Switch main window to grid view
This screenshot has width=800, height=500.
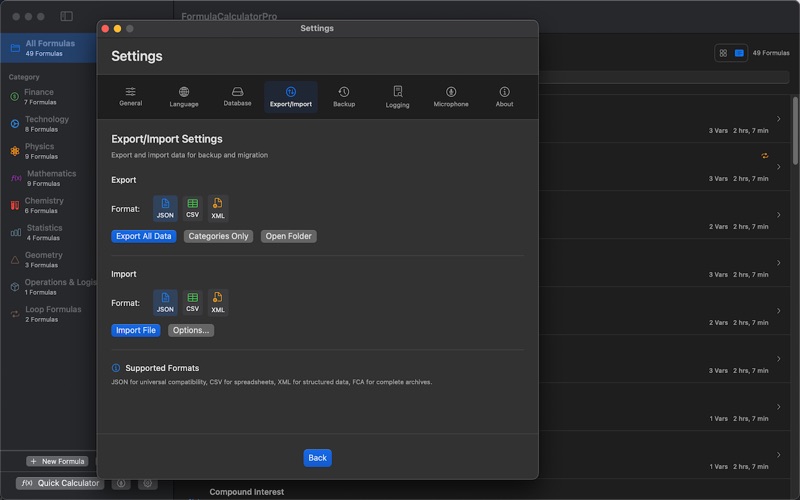click(x=723, y=53)
